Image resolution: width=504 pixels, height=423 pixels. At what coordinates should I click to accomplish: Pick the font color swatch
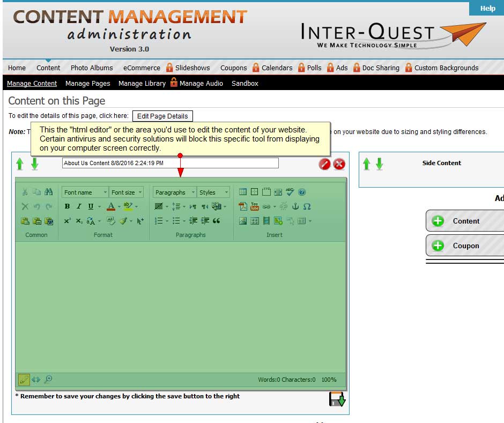point(111,206)
